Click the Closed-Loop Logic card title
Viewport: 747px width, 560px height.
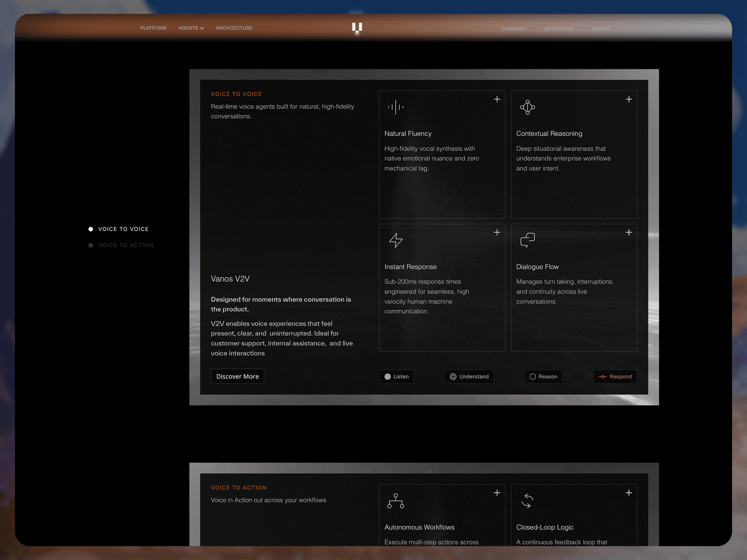(545, 527)
